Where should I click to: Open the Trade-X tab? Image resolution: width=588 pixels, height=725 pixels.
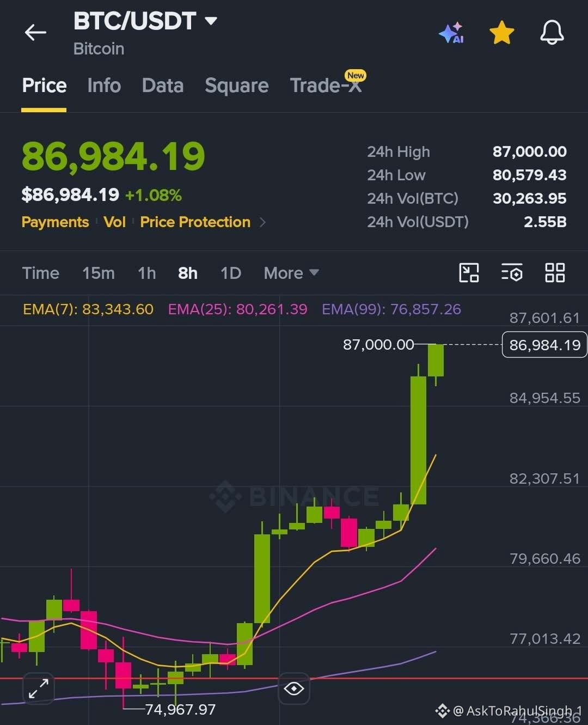pos(327,84)
